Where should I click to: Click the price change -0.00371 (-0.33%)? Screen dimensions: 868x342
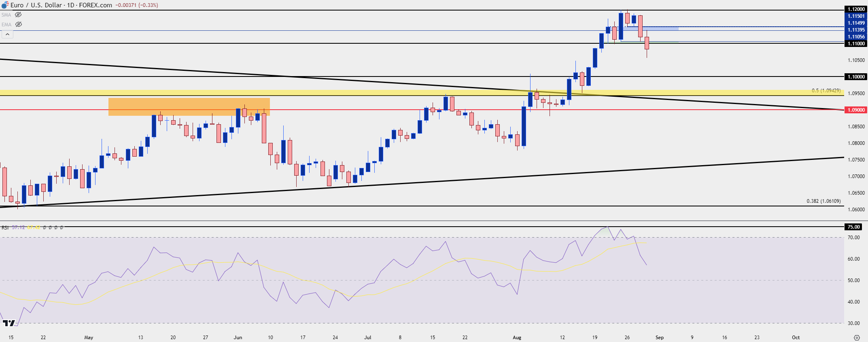(137, 5)
